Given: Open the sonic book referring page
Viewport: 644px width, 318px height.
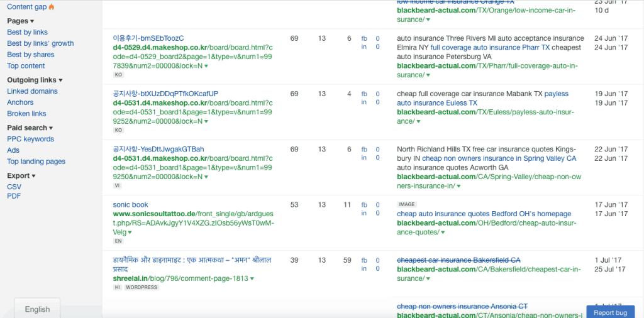Looking at the screenshot, I should [131, 204].
